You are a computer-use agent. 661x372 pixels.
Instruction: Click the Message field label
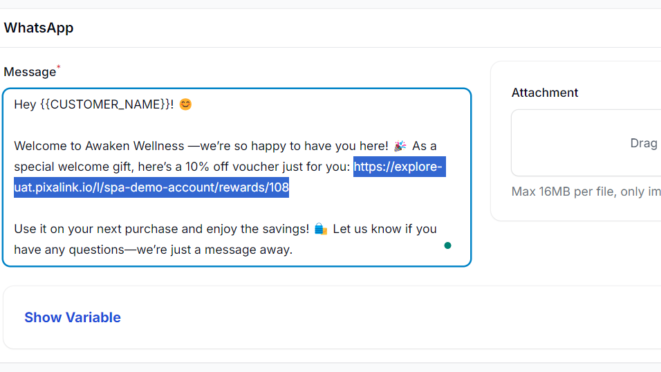(x=30, y=72)
